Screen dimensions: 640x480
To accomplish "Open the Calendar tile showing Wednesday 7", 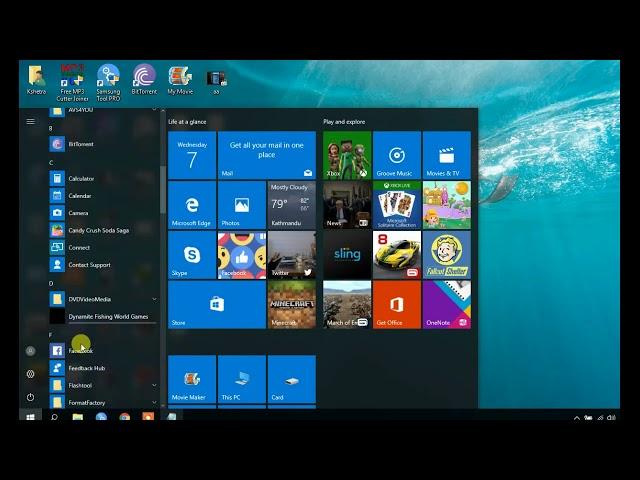I will coord(192,155).
